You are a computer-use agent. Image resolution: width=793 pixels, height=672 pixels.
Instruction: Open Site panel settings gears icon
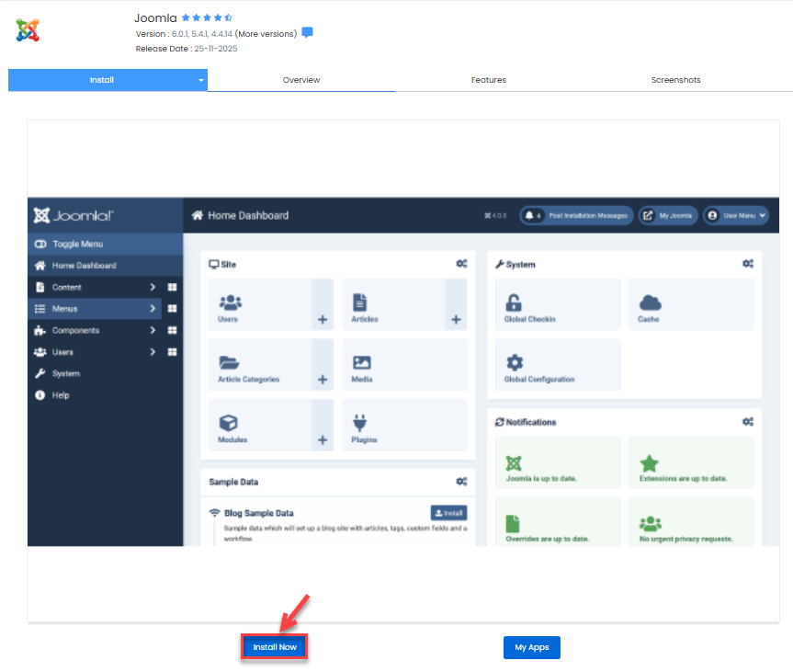461,264
